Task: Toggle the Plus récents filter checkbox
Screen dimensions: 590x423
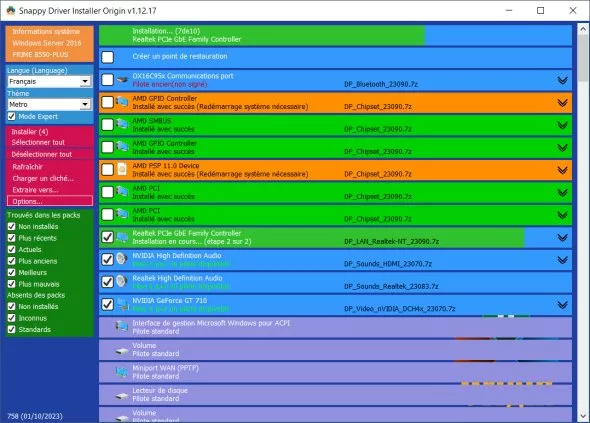Action: [12, 238]
